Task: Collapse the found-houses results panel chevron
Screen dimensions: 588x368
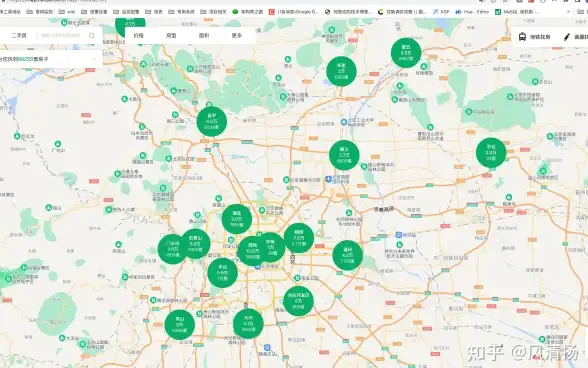Action: [x=94, y=59]
